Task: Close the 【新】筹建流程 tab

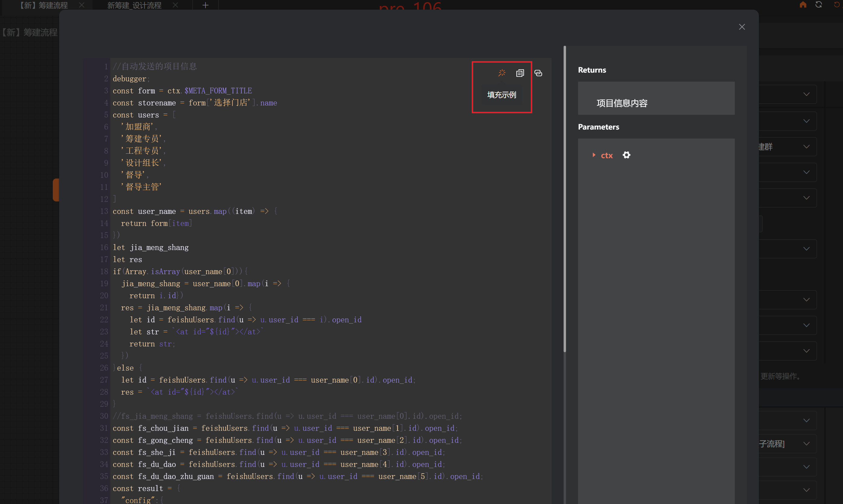Action: point(82,5)
